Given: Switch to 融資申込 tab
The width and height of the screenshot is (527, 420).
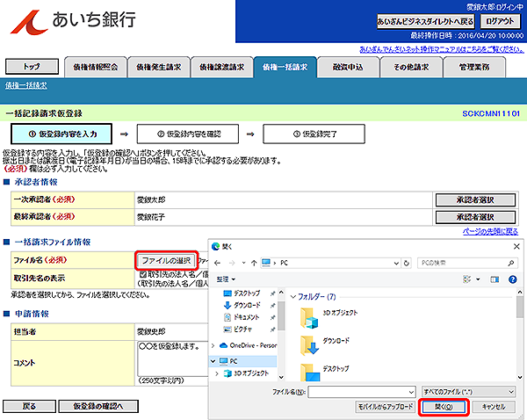Looking at the screenshot, I should pos(348,68).
